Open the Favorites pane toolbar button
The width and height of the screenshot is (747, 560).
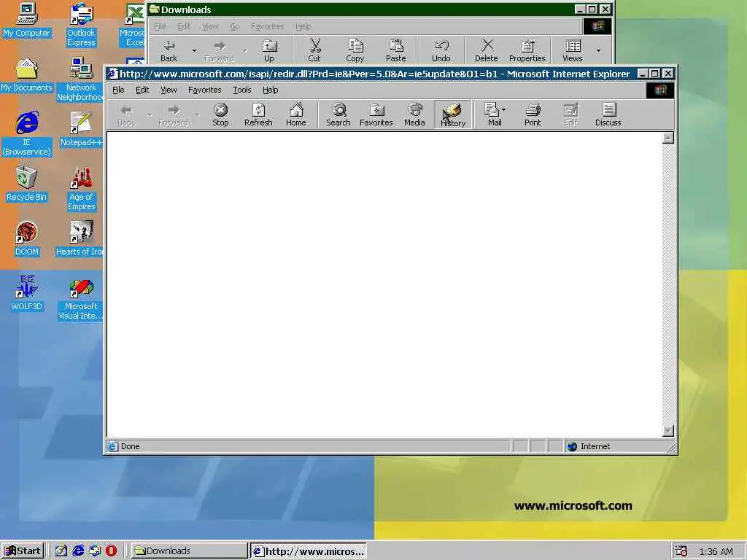(x=376, y=114)
